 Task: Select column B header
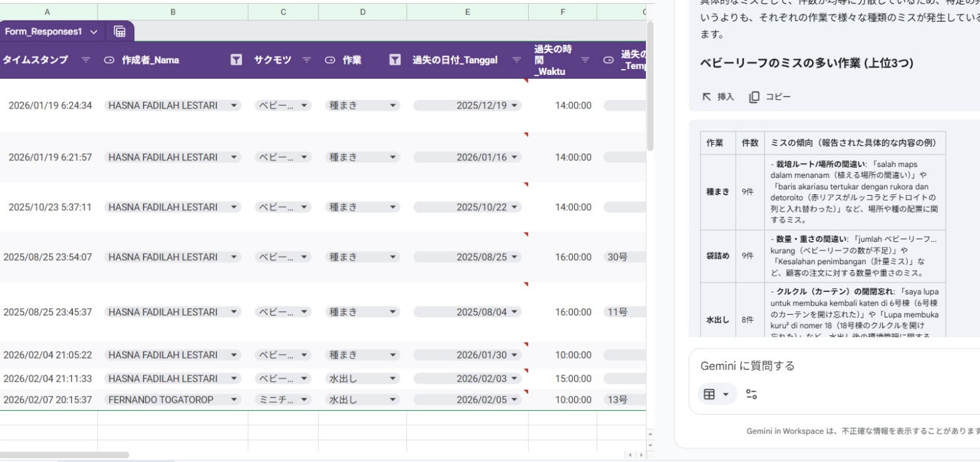click(x=172, y=12)
